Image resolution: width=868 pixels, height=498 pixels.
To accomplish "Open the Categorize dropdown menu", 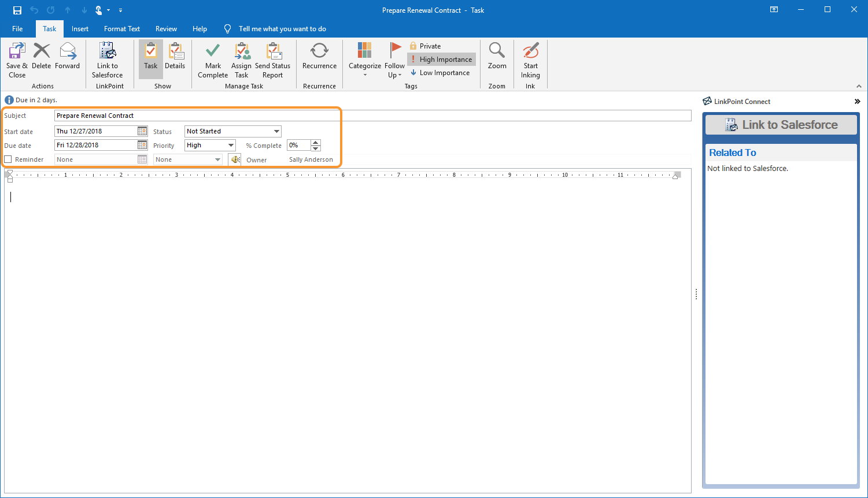I will (365, 60).
